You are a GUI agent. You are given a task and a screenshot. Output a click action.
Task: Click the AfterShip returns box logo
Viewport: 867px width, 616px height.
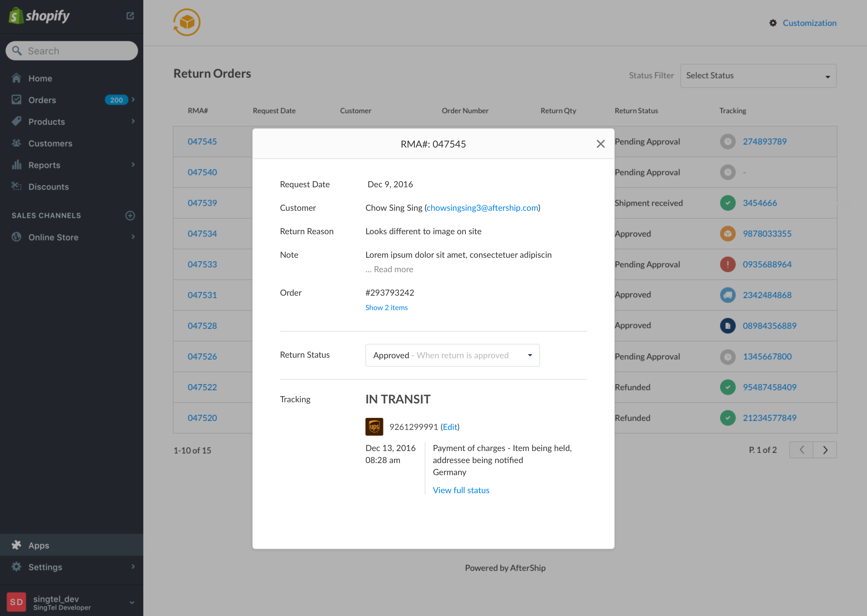(187, 22)
